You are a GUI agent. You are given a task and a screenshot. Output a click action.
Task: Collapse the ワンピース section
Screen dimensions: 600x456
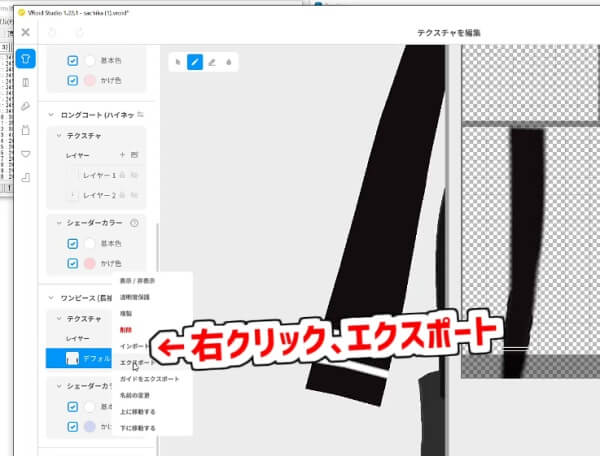(51, 298)
